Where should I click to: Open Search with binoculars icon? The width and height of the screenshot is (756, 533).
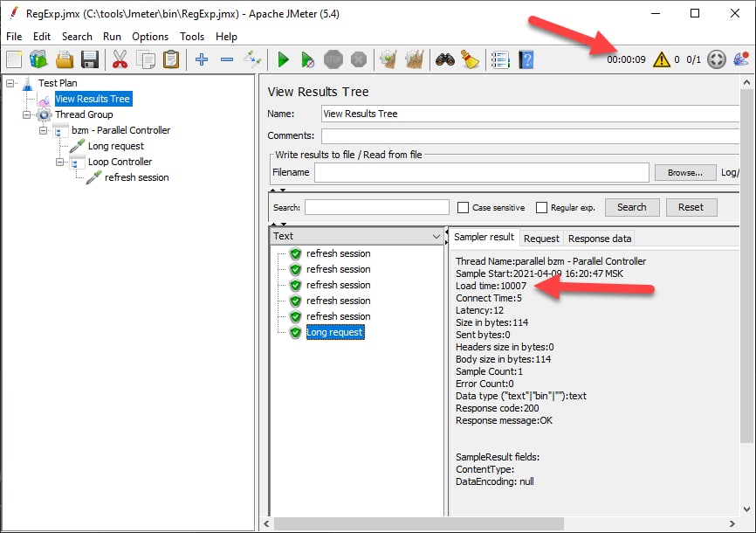point(445,60)
